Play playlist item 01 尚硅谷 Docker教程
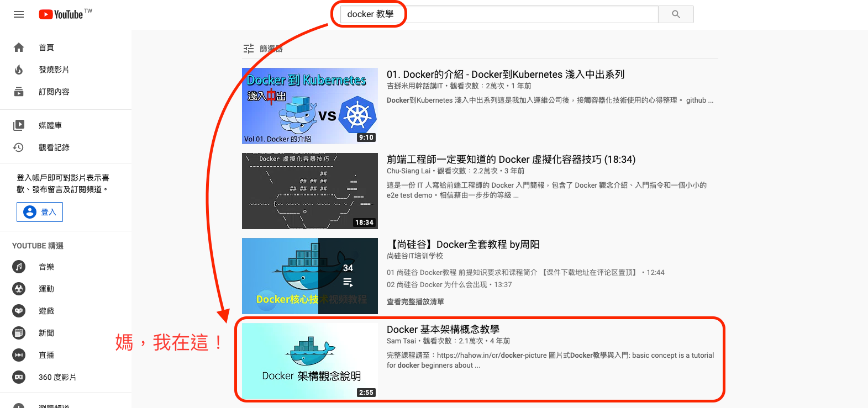This screenshot has height=408, width=868. 525,272
